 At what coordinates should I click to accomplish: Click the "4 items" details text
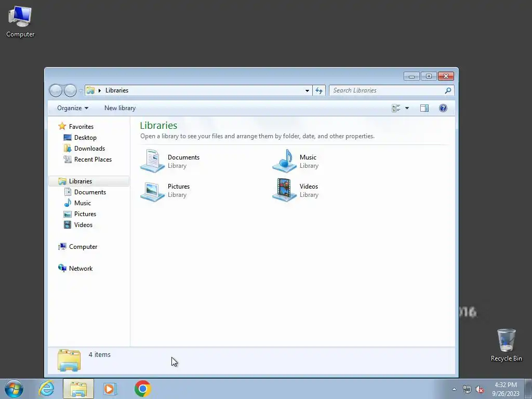pyautogui.click(x=99, y=354)
